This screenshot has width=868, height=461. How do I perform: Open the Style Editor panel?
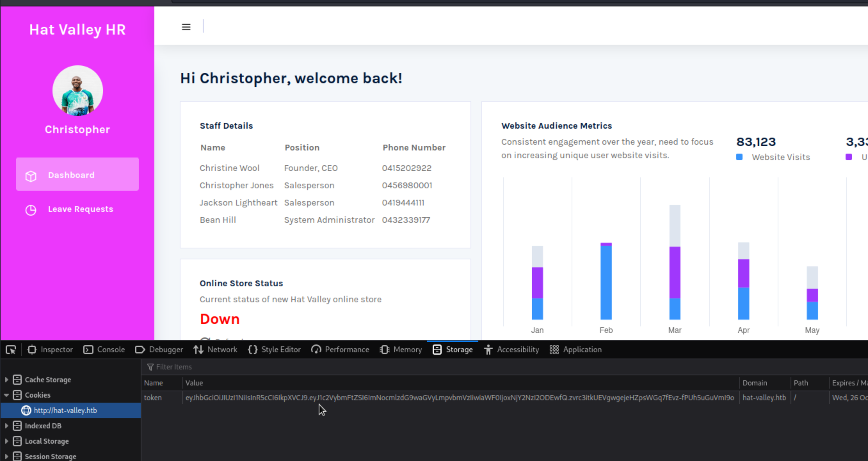click(274, 350)
